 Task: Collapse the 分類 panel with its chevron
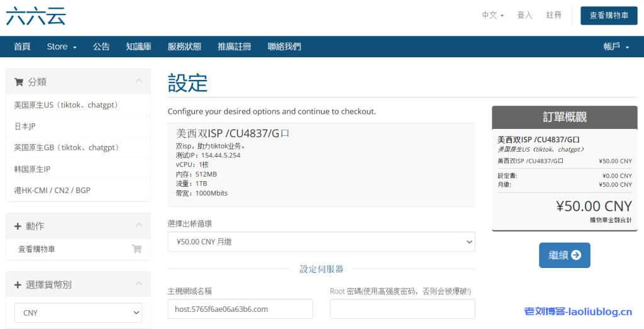[x=139, y=81]
